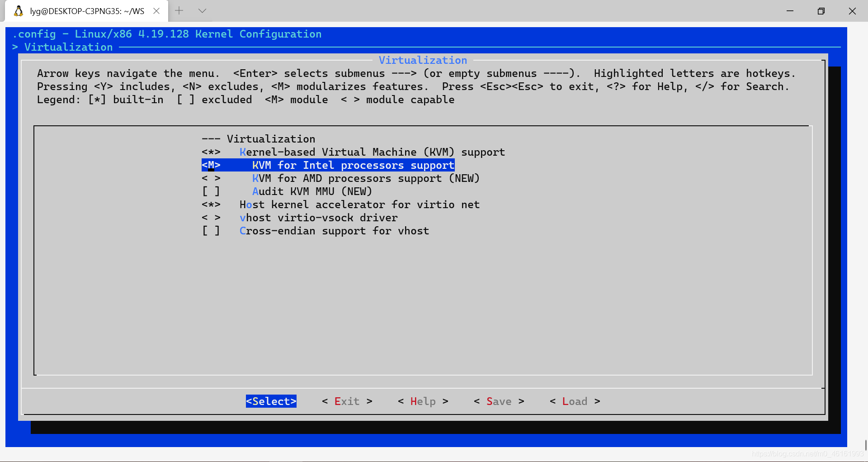Viewport: 868px width, 462px height.
Task: Select vhost virtio-vsock driver entry
Action: pos(319,218)
